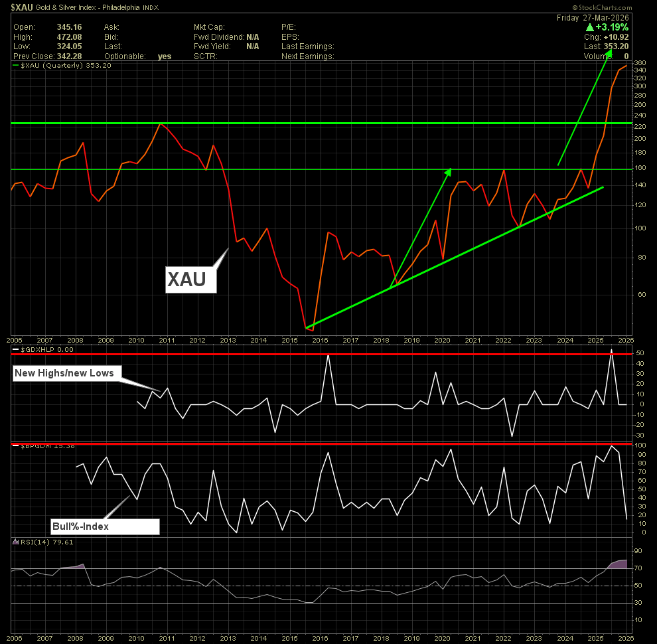The height and width of the screenshot is (644, 657).
Task: Click the 2020 label on the bottom time axis
Action: coord(442,639)
